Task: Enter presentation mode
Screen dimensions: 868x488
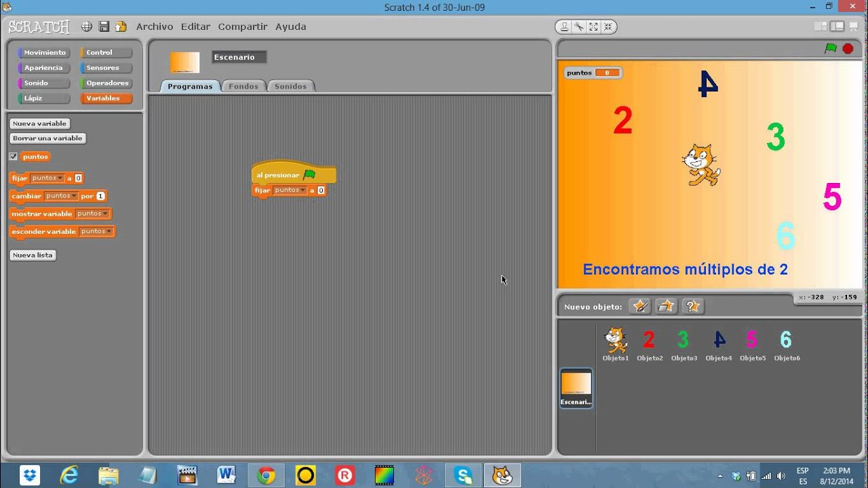Action: pyautogui.click(x=854, y=26)
